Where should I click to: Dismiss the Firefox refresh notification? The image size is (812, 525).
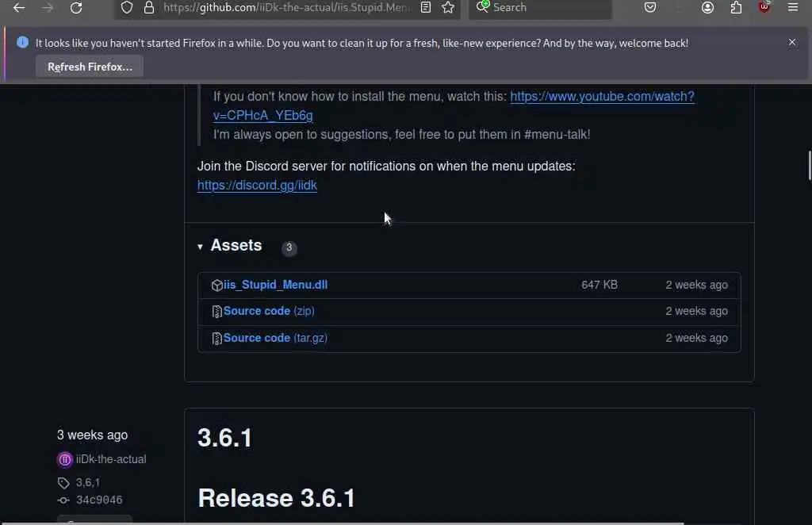(x=792, y=42)
